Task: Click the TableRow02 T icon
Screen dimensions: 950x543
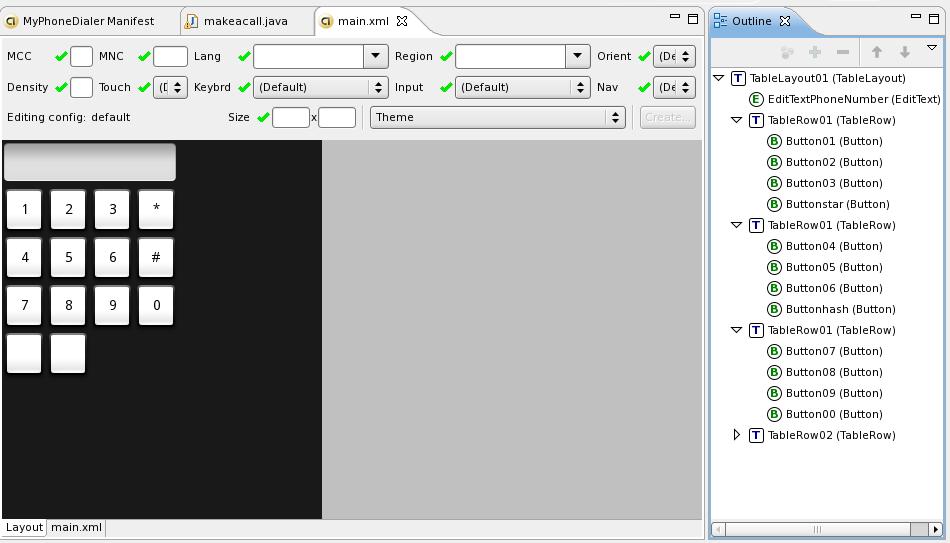Action: click(x=756, y=435)
